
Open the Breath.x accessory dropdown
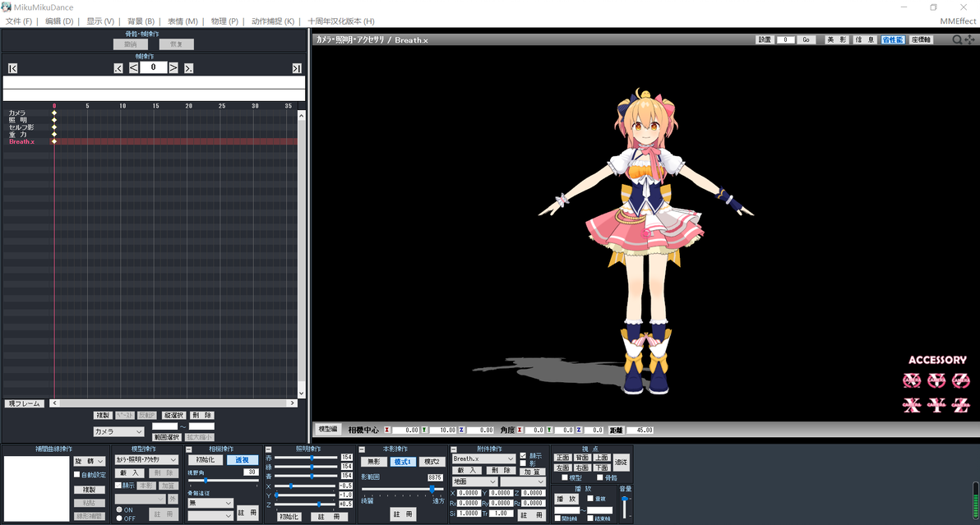[x=483, y=458]
